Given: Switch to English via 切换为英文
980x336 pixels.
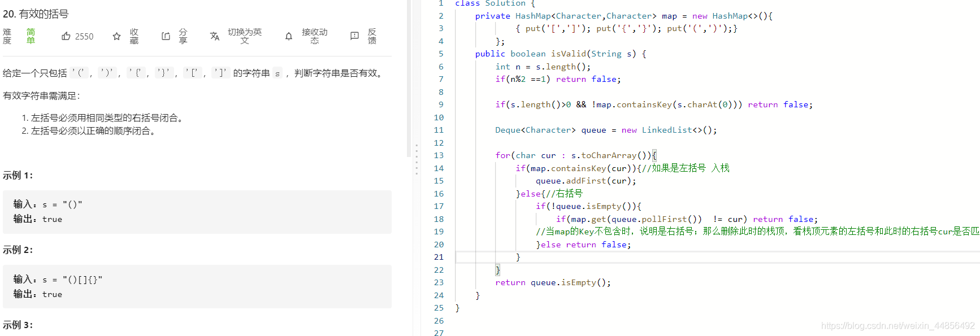Looking at the screenshot, I should tap(245, 36).
